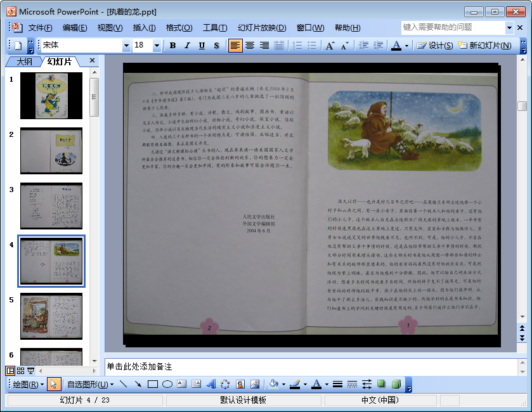Toggle center text alignment
Screen dimensions: 532x412
(250, 46)
